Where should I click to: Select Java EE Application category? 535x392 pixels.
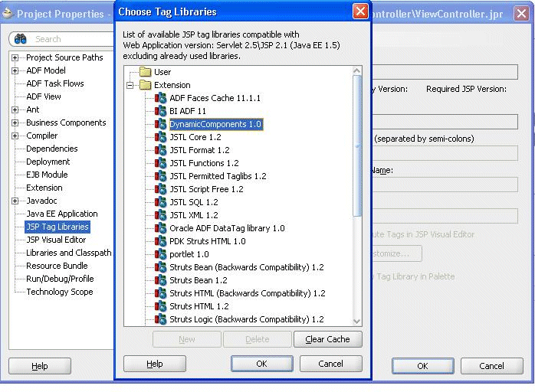point(62,214)
